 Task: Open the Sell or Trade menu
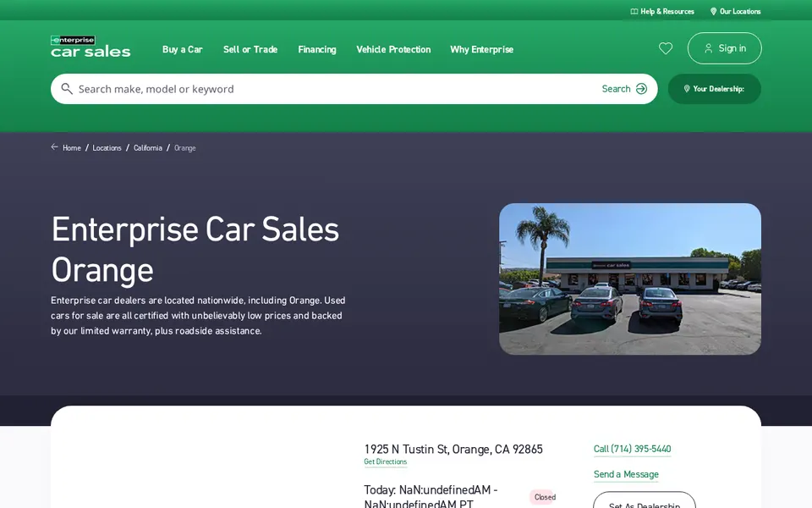250,49
